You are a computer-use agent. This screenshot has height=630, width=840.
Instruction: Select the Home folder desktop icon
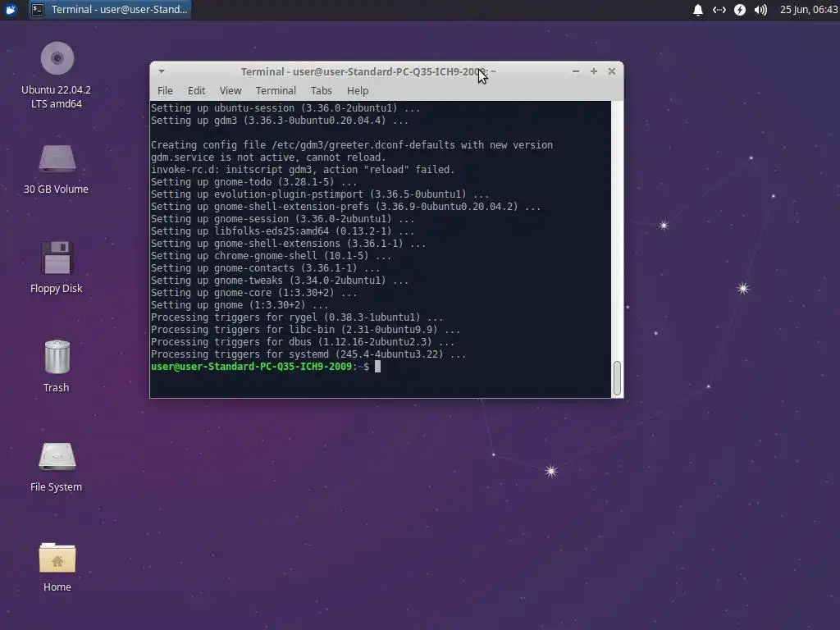[x=57, y=558]
